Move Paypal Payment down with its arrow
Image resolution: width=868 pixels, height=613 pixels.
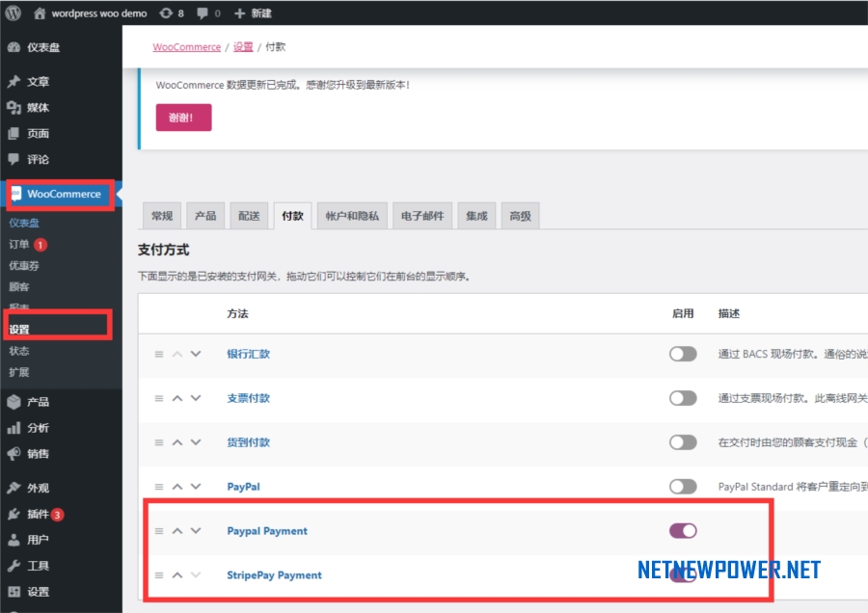pos(196,531)
